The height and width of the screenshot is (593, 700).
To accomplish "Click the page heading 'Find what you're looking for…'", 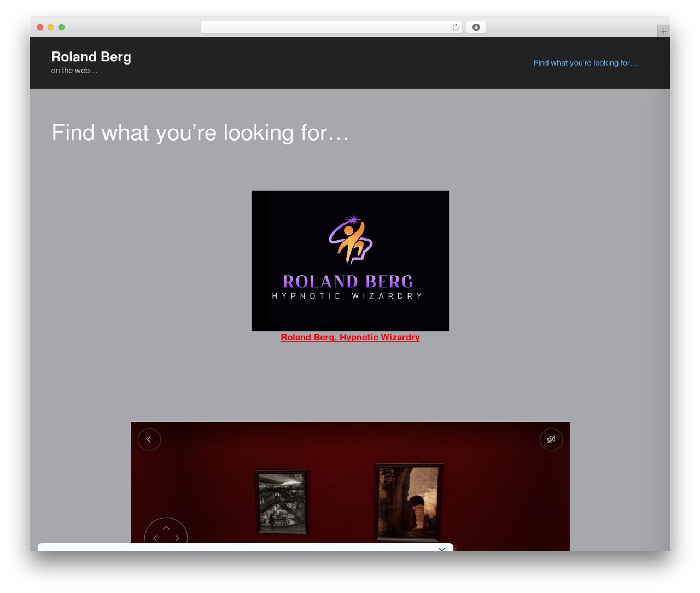I will point(200,132).
